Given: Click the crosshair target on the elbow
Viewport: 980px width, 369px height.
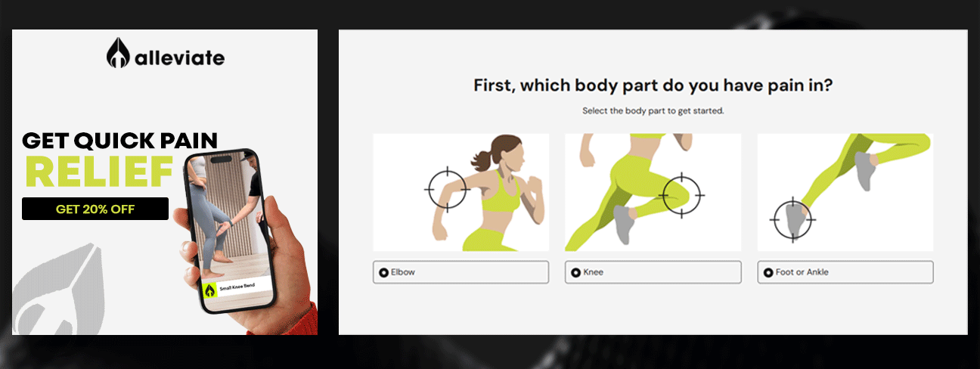Looking at the screenshot, I should click(x=446, y=188).
